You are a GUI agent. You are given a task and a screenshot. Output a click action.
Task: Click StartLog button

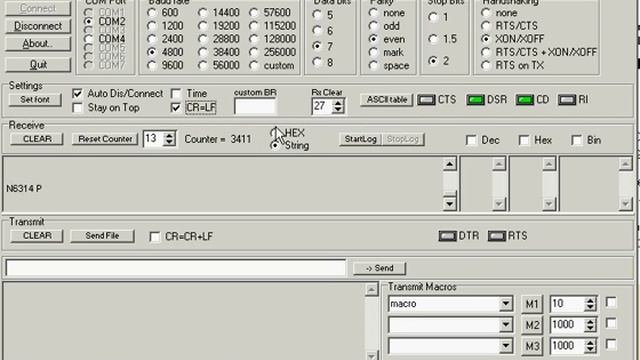pos(360,139)
